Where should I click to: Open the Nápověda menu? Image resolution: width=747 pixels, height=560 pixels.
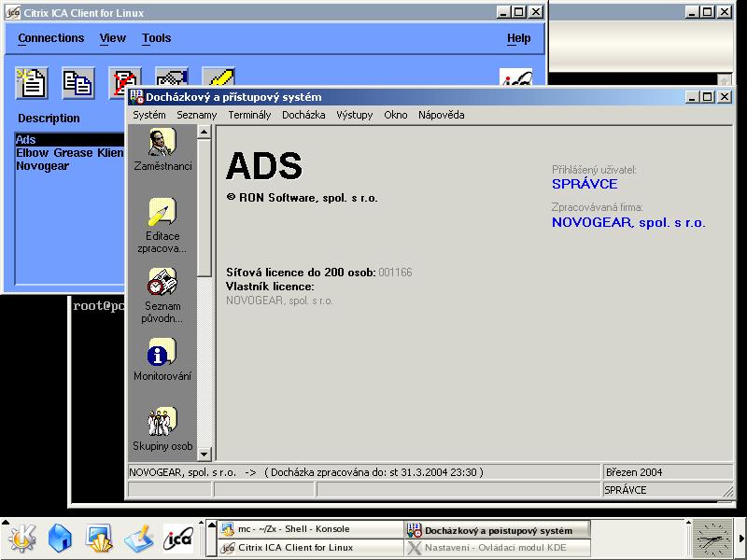[x=441, y=115]
